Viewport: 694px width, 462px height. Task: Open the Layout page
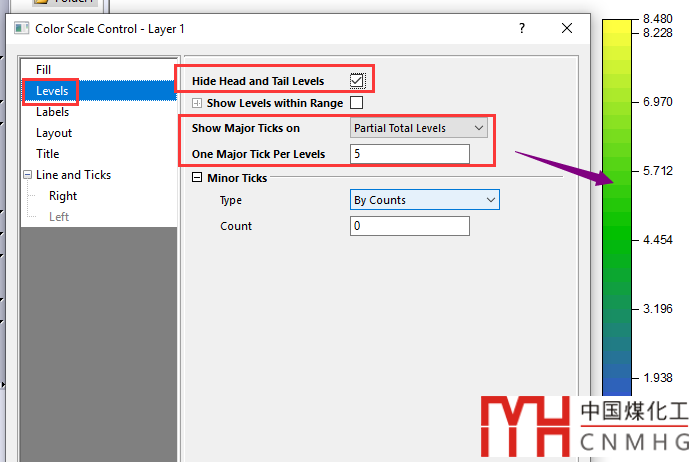54,133
